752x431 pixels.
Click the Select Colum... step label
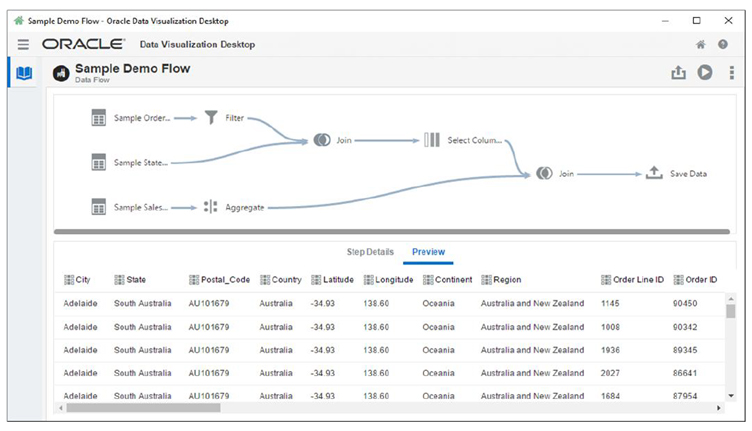click(x=474, y=140)
